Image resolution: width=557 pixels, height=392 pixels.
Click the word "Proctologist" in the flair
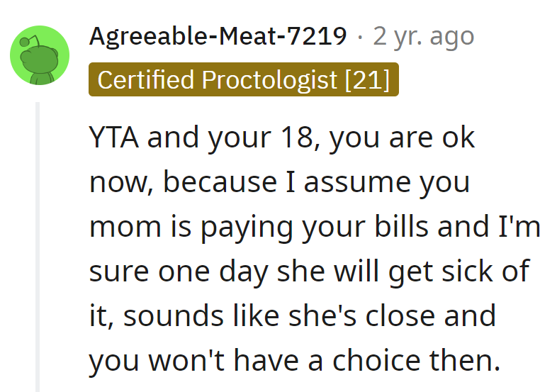pos(270,79)
